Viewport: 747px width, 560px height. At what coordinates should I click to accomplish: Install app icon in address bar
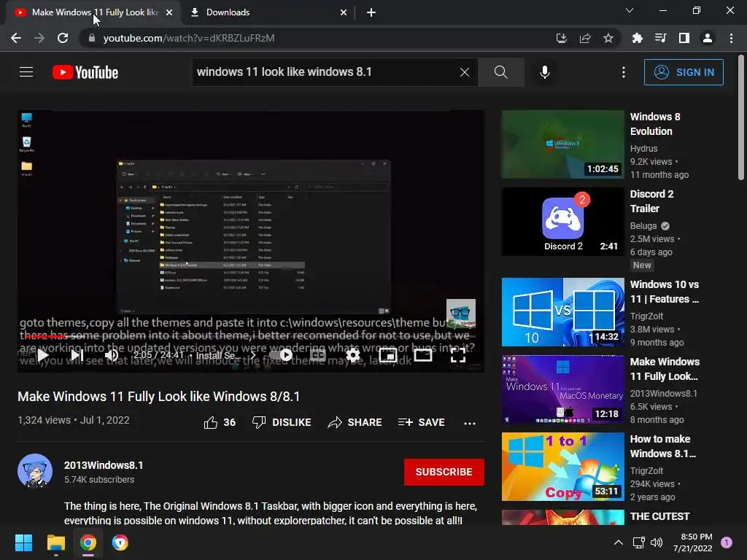pyautogui.click(x=562, y=38)
